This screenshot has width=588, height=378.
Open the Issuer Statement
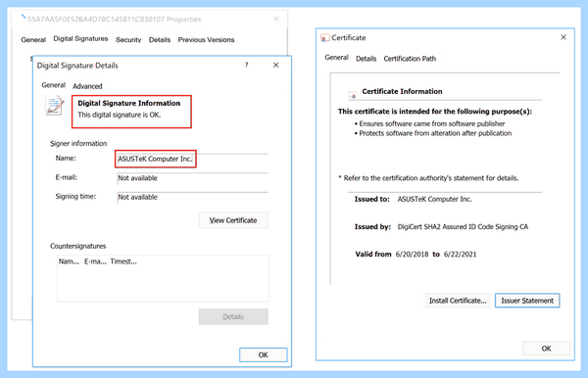(x=527, y=301)
